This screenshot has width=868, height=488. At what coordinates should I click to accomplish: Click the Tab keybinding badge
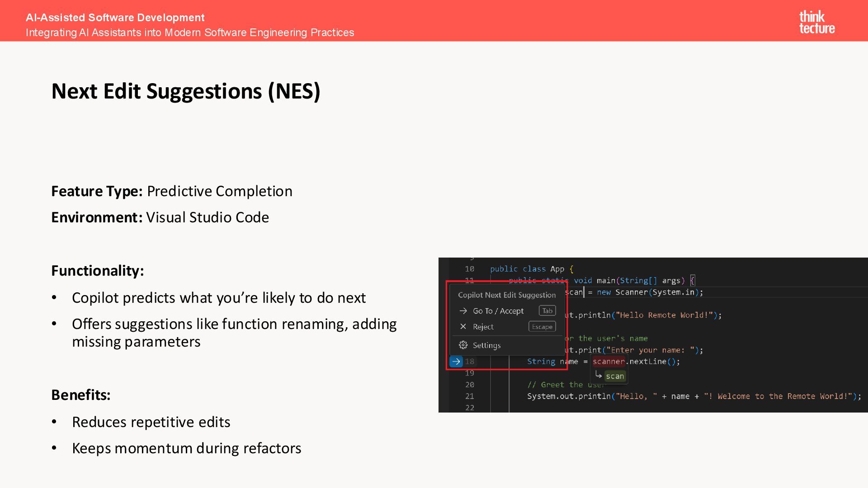coord(547,311)
